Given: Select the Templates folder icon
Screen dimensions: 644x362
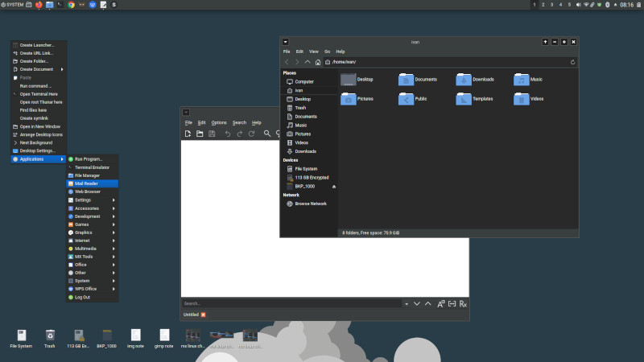Looking at the screenshot, I should pyautogui.click(x=464, y=98).
